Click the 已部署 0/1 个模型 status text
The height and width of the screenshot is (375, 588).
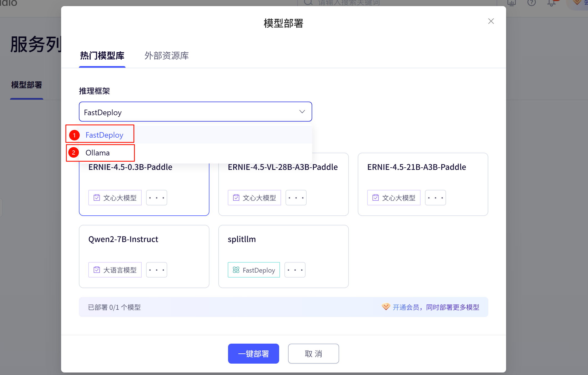tap(114, 307)
